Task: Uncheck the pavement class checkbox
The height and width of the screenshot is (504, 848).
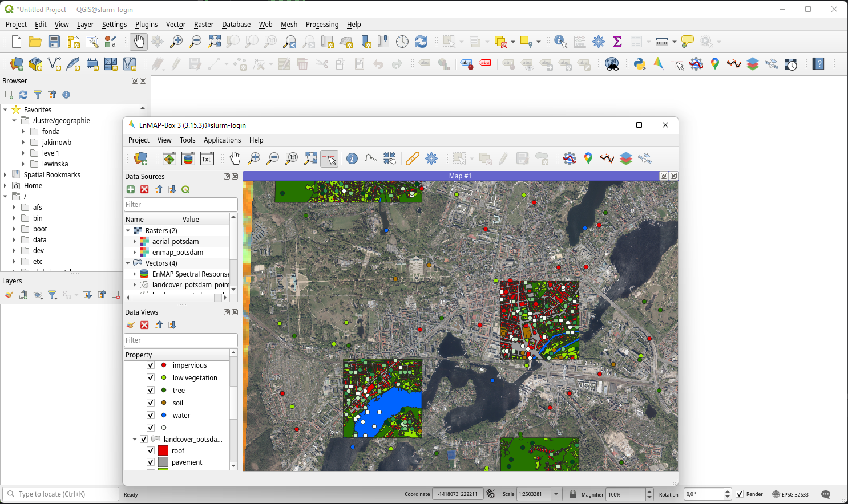Action: tap(151, 462)
